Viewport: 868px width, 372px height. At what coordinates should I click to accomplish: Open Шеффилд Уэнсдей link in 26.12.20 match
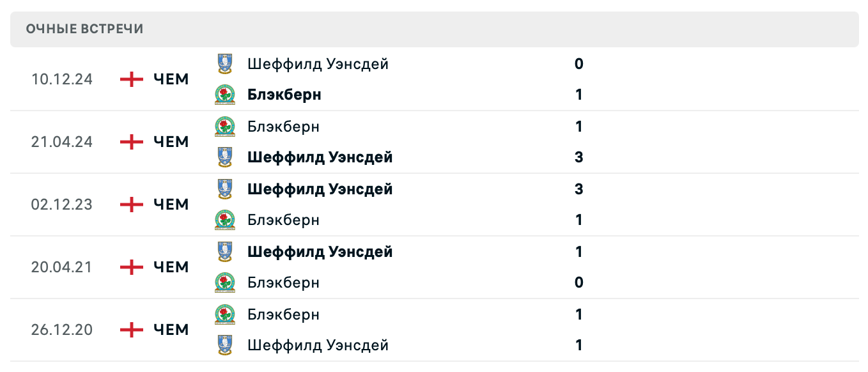point(318,345)
